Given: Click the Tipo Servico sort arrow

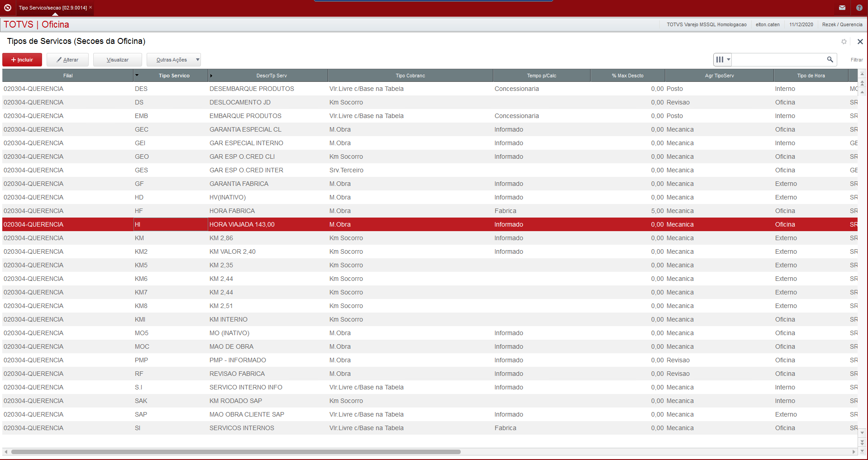Looking at the screenshot, I should (x=137, y=75).
